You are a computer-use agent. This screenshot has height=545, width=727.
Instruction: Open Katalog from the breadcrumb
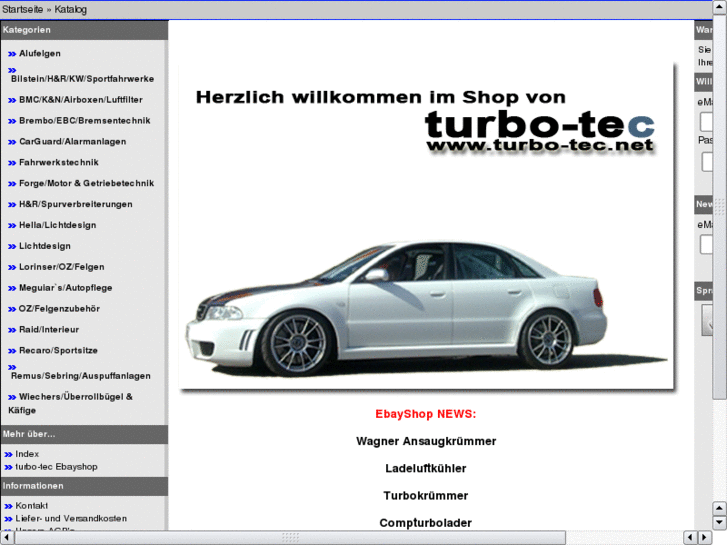point(71,9)
